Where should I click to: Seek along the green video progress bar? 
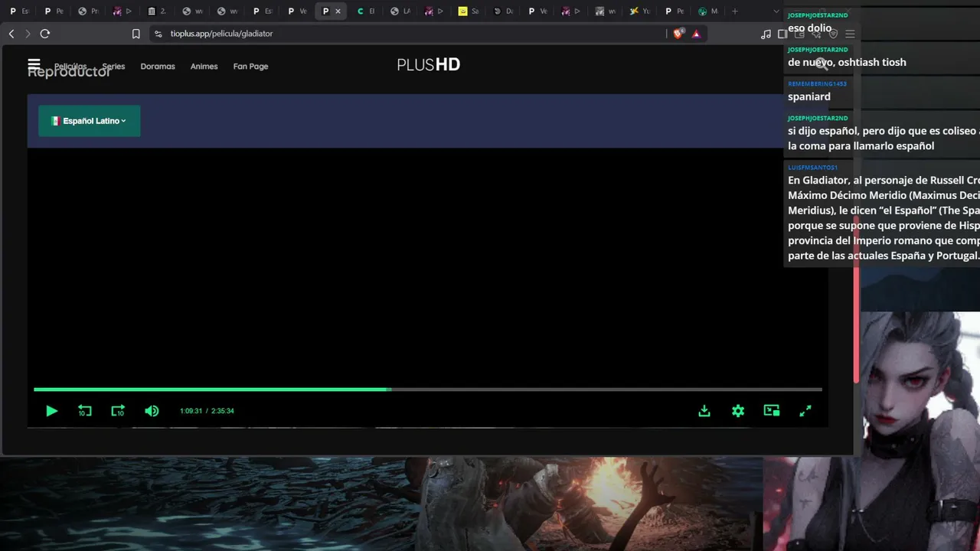(428, 390)
